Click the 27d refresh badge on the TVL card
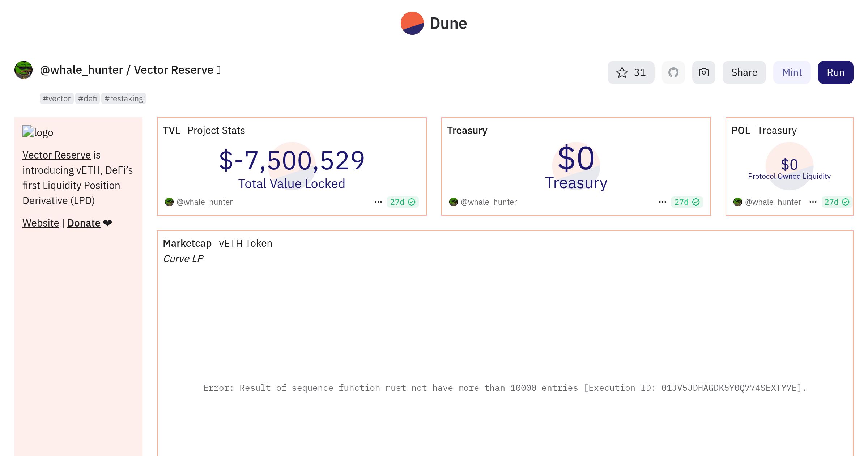The image size is (868, 456). 403,202
